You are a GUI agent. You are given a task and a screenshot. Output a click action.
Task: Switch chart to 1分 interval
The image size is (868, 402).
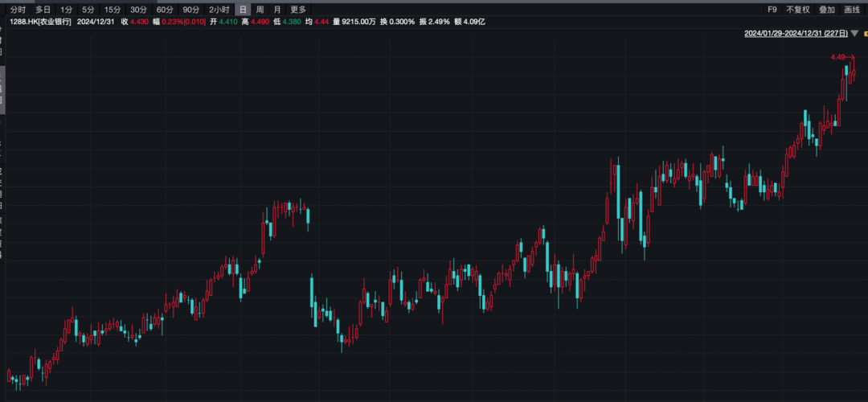click(x=66, y=10)
